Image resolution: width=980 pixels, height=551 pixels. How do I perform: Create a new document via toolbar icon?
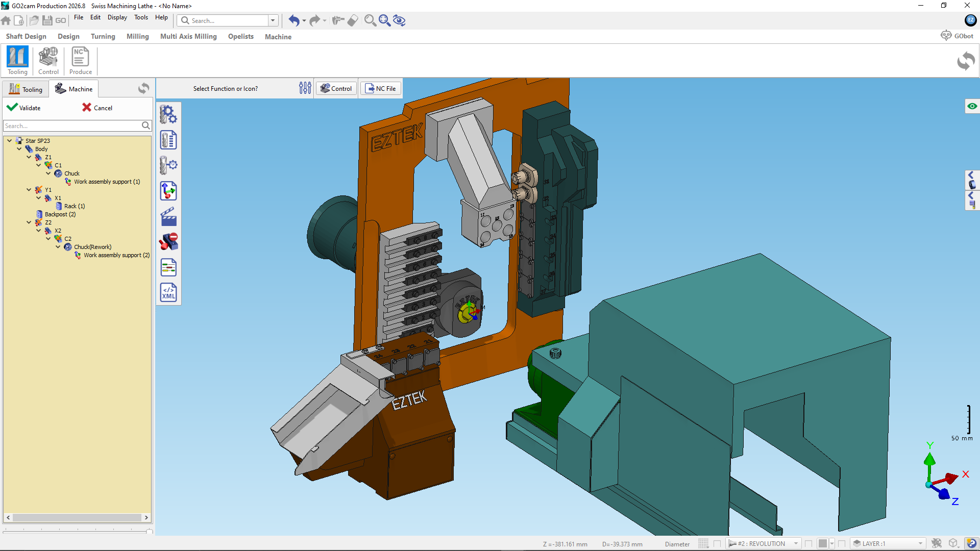[x=19, y=20]
